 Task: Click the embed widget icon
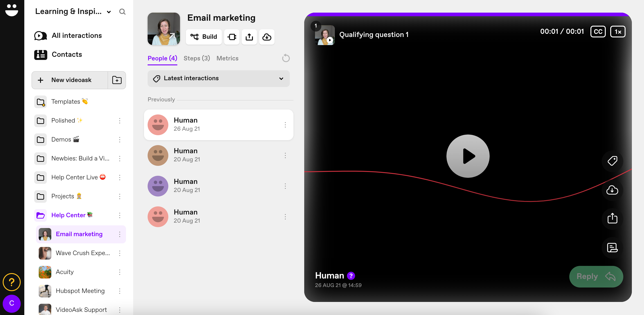tap(232, 37)
